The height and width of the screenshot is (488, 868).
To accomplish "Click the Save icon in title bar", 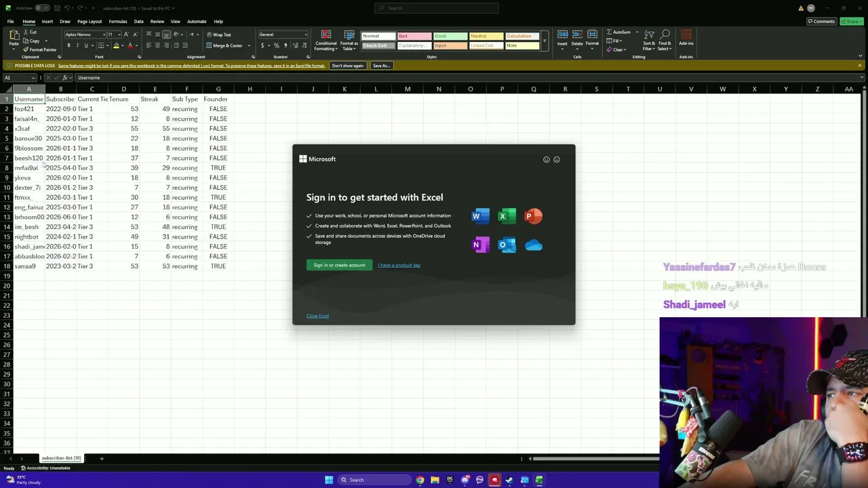I will (x=56, y=8).
